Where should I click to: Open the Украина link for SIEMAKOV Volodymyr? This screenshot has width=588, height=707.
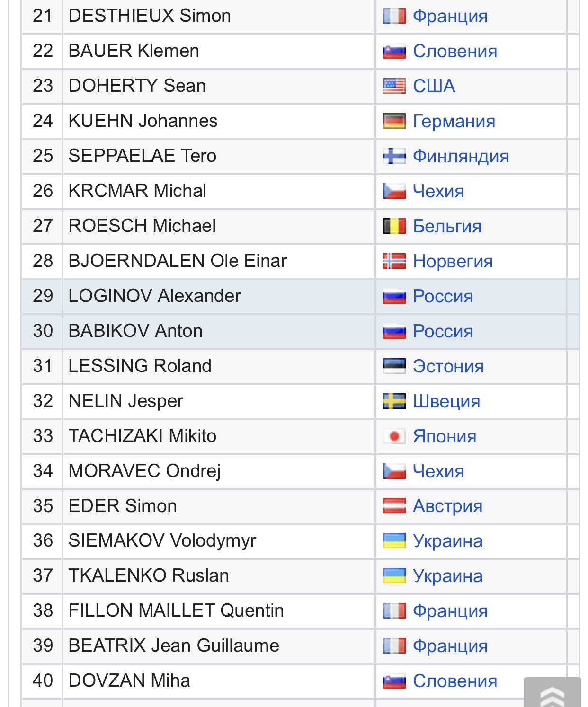click(x=448, y=540)
